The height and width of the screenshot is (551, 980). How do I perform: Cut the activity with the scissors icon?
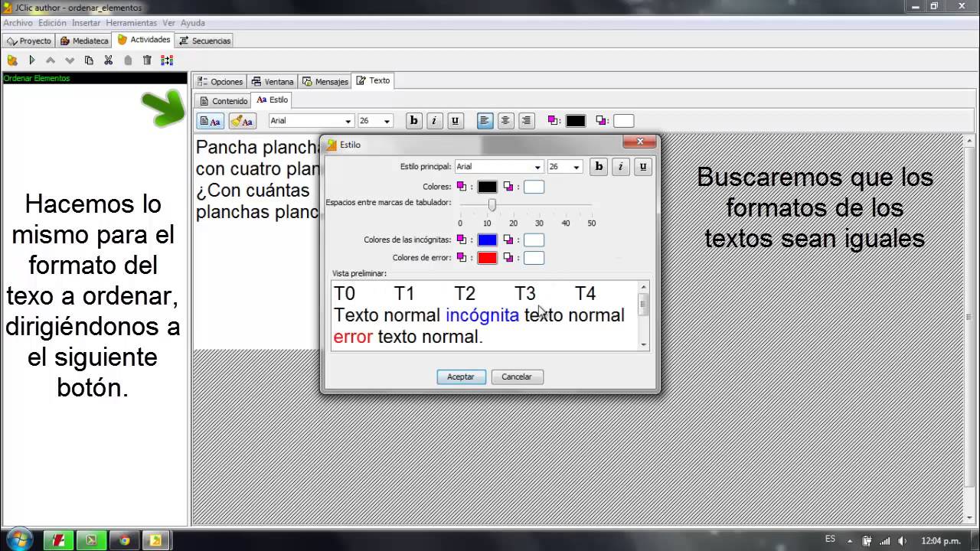[x=108, y=60]
